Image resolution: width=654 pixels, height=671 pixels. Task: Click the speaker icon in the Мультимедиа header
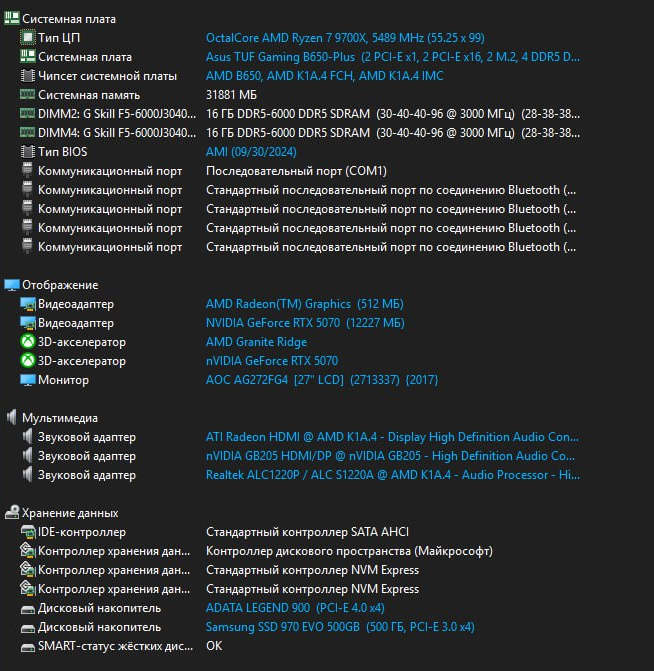click(x=12, y=417)
